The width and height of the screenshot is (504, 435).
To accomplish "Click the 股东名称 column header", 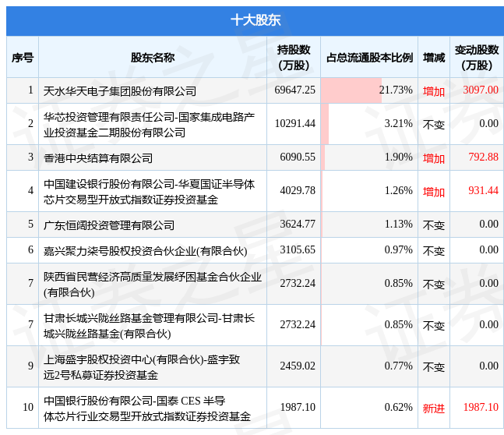I will click(153, 58).
